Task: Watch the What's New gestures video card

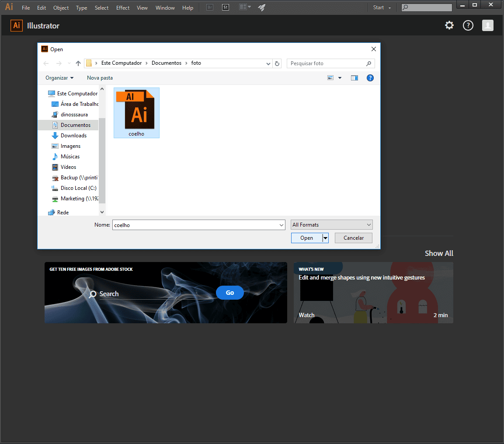Action: (x=373, y=293)
